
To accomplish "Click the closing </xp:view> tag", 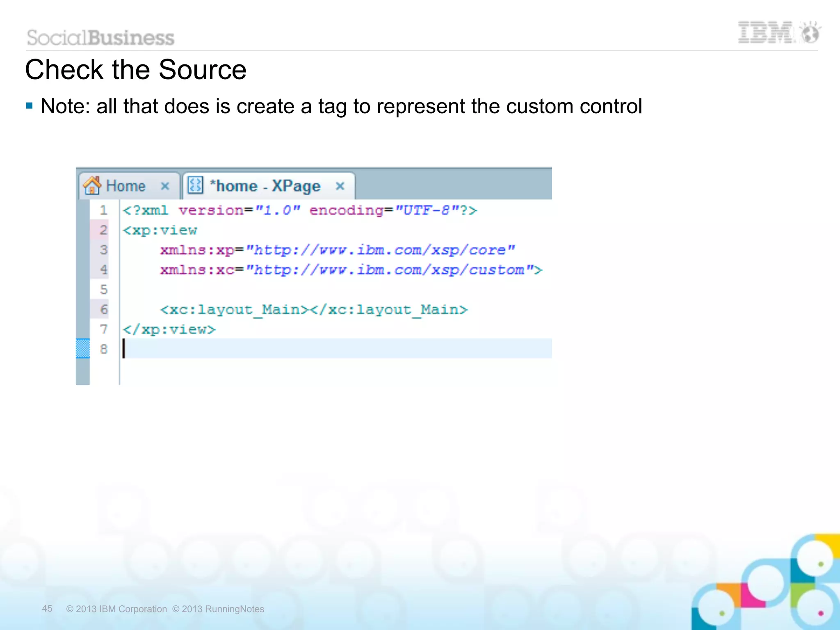I will 169,329.
